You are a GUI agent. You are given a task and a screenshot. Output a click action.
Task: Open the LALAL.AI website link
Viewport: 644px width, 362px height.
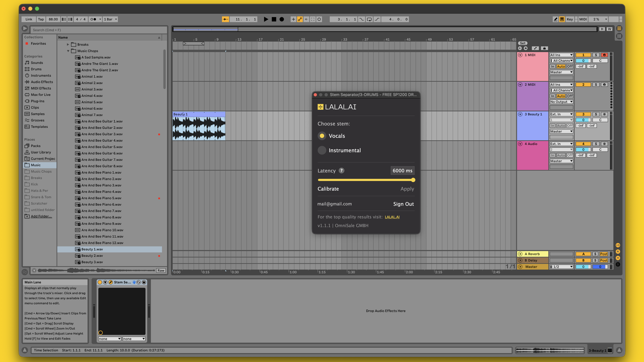[392, 217]
